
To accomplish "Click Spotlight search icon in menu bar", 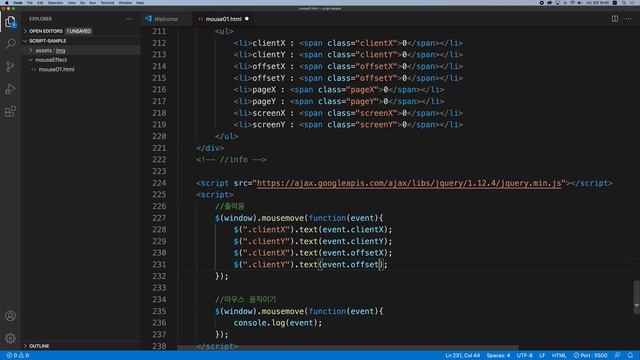I will pos(624,2).
